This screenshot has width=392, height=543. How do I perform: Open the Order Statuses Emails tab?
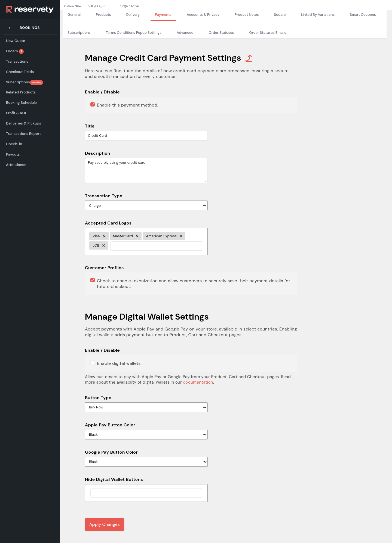pos(268,33)
